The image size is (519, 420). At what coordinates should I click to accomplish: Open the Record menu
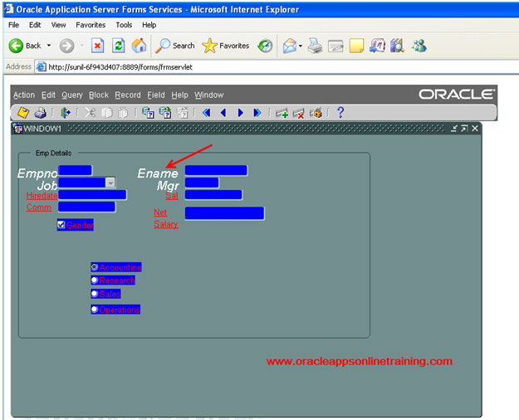point(127,95)
